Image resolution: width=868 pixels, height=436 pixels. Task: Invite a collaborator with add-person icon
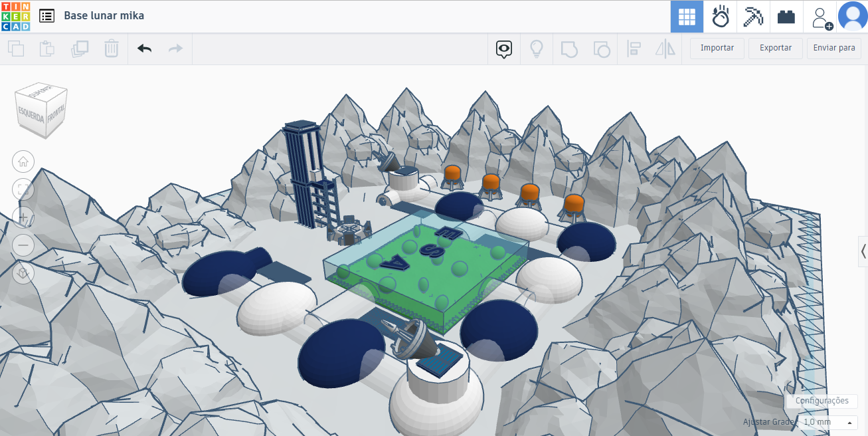(821, 17)
